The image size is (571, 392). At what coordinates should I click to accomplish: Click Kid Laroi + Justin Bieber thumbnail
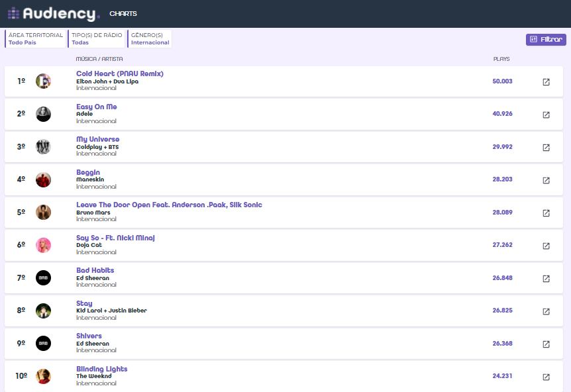click(x=43, y=311)
